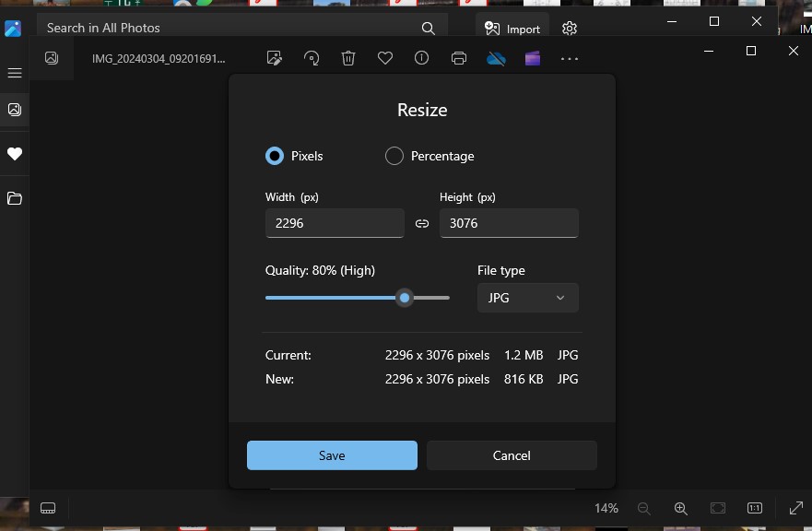Image resolution: width=812 pixels, height=531 pixels.
Task: Click the Quality slider handle
Action: 405,298
